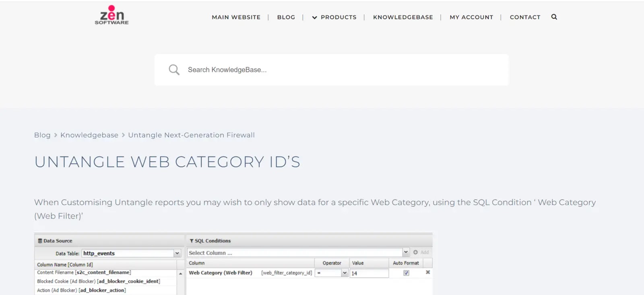Click the Auto Format column header
The height and width of the screenshot is (295, 644).
[406, 263]
